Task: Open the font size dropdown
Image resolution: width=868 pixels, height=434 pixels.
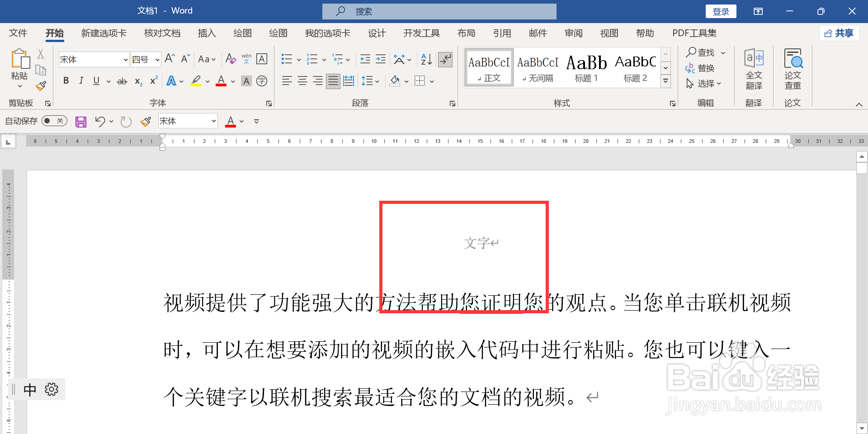Action: tap(157, 60)
